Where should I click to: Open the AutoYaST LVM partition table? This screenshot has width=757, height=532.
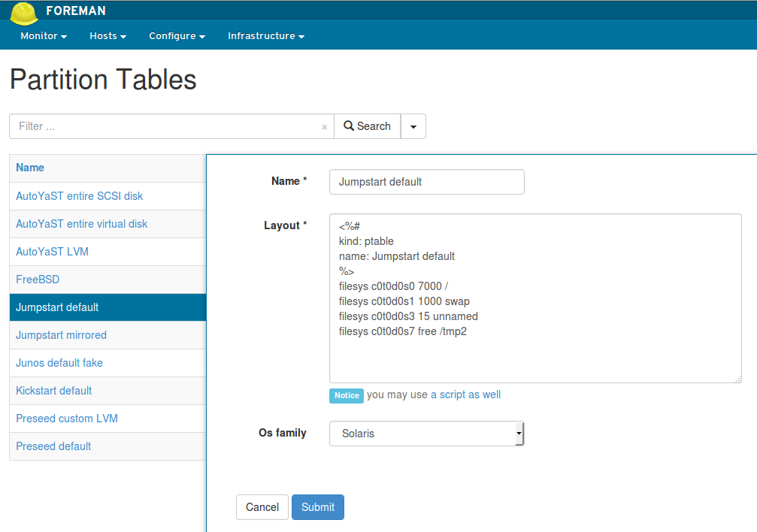(52, 252)
